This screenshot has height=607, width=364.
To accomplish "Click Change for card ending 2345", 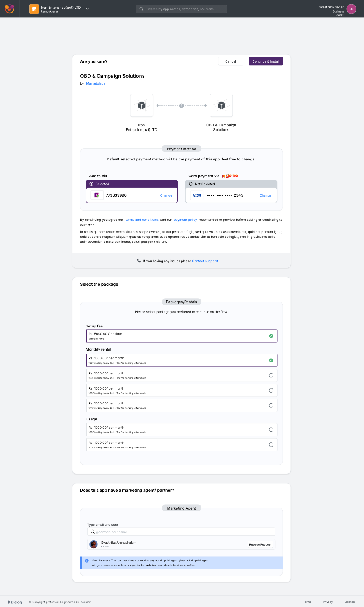I will coord(265,195).
